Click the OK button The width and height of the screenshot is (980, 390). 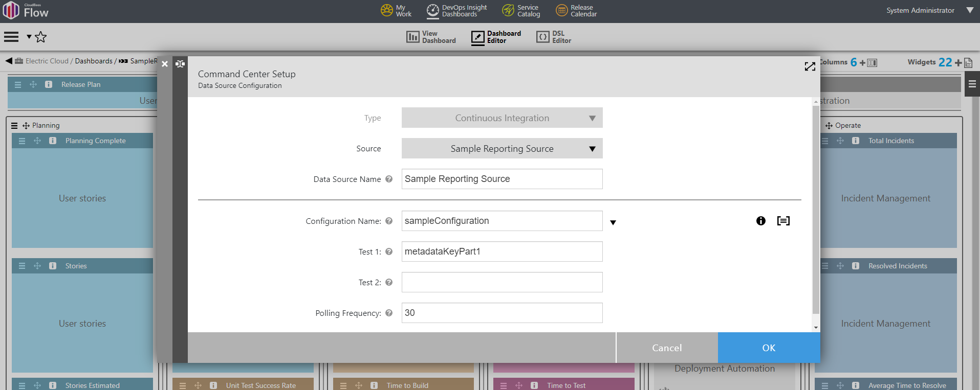click(x=769, y=348)
